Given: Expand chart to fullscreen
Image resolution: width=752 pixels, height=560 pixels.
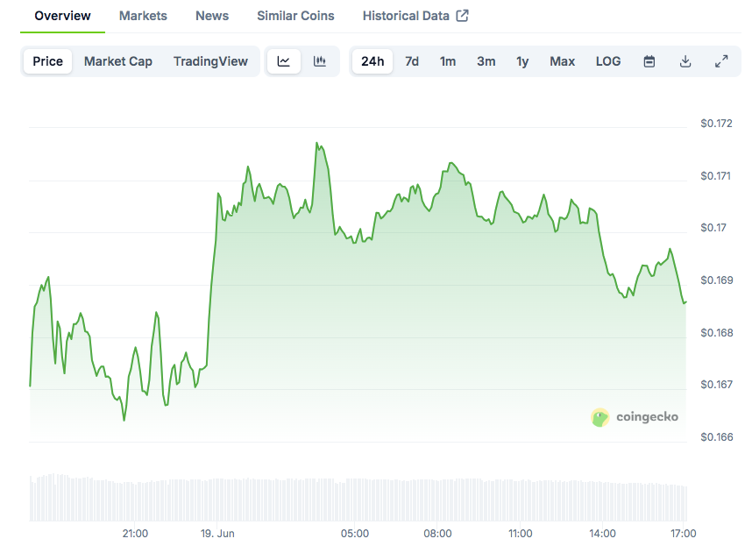Looking at the screenshot, I should 721,61.
